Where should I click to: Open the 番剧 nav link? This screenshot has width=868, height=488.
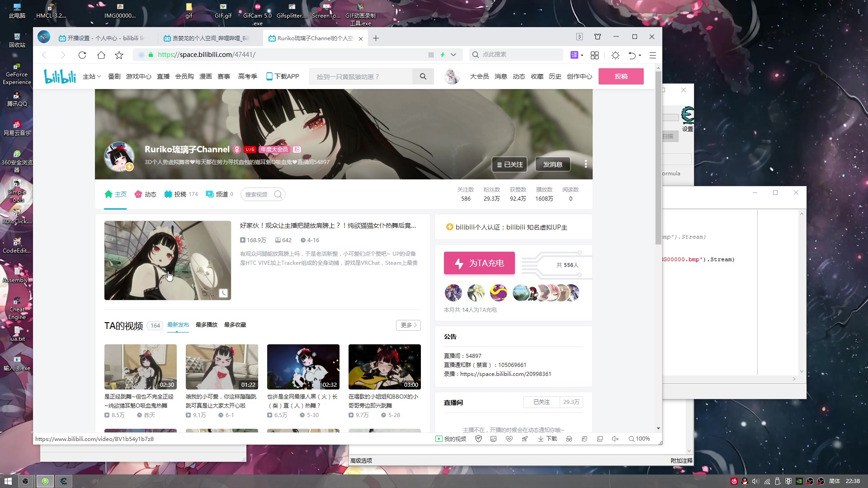click(114, 76)
